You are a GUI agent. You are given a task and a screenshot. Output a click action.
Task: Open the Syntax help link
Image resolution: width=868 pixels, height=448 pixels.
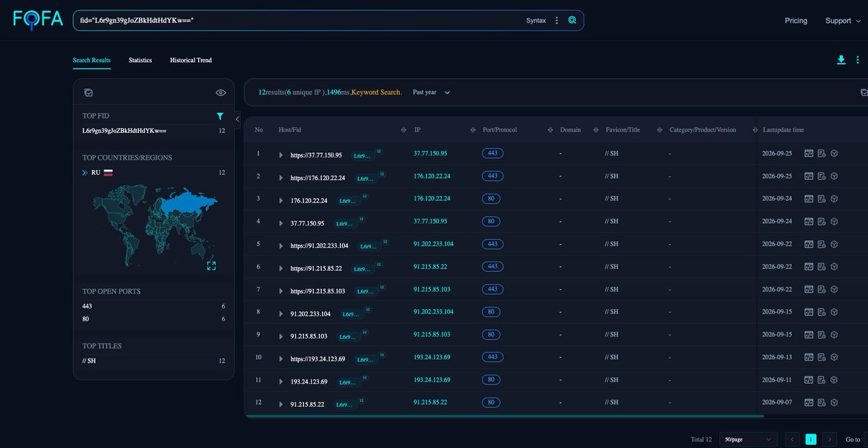click(x=536, y=21)
